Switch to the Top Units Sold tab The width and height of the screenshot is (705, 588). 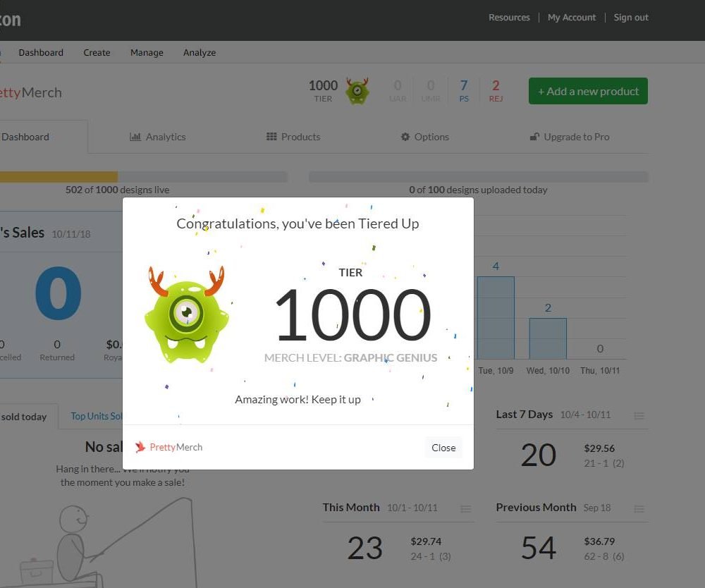point(98,415)
